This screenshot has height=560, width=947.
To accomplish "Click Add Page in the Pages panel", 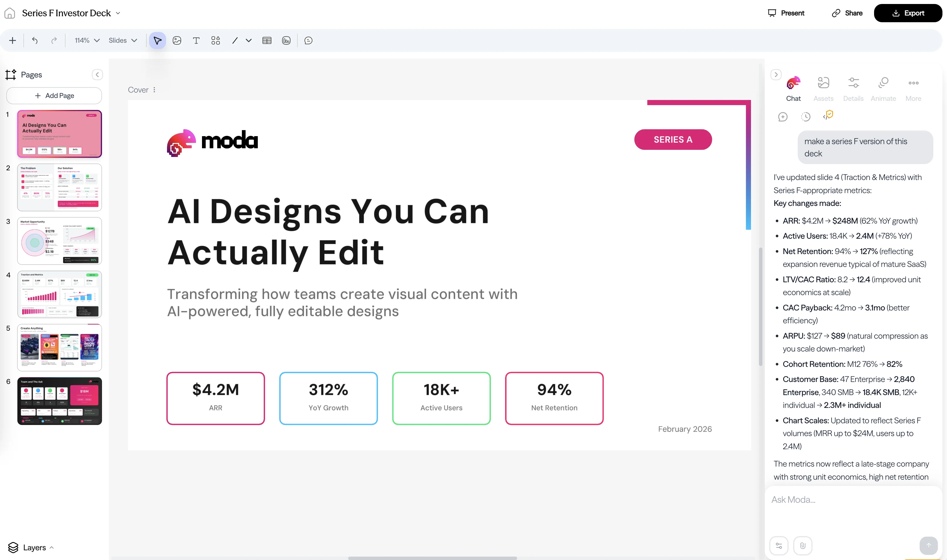I will 54,95.
